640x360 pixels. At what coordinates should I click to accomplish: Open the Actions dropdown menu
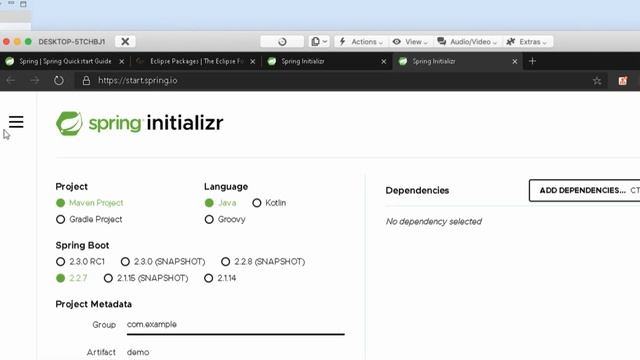click(x=361, y=42)
